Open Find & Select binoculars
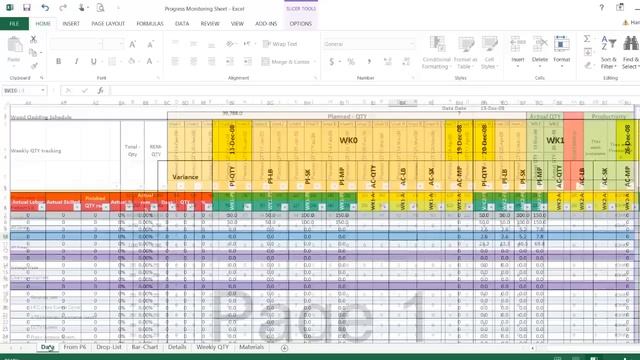Image resolution: width=640 pixels, height=360 pixels. [x=631, y=52]
